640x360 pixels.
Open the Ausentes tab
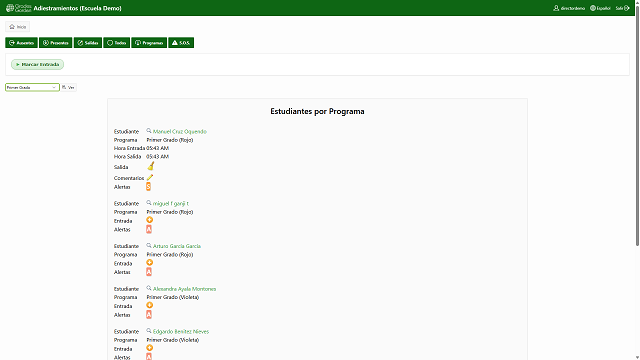(21, 43)
